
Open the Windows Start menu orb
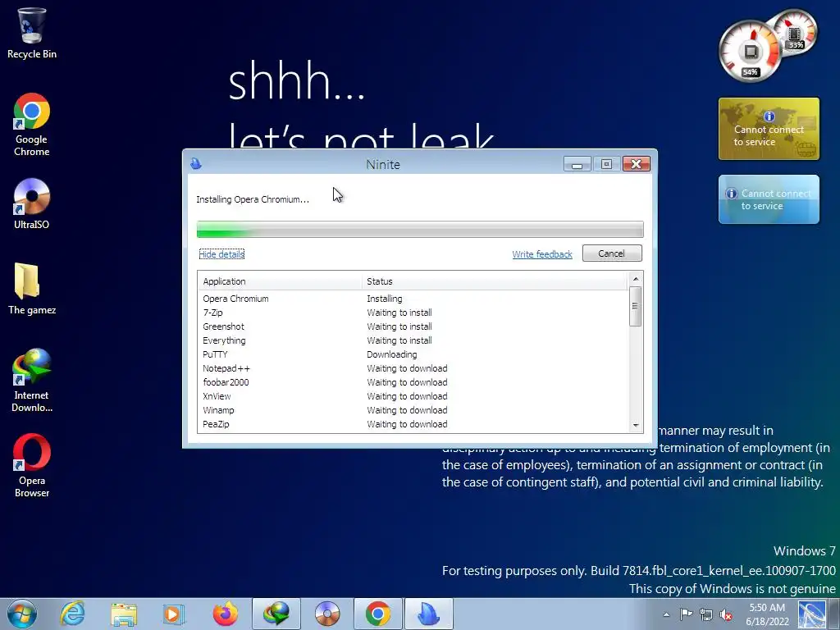[x=22, y=614]
